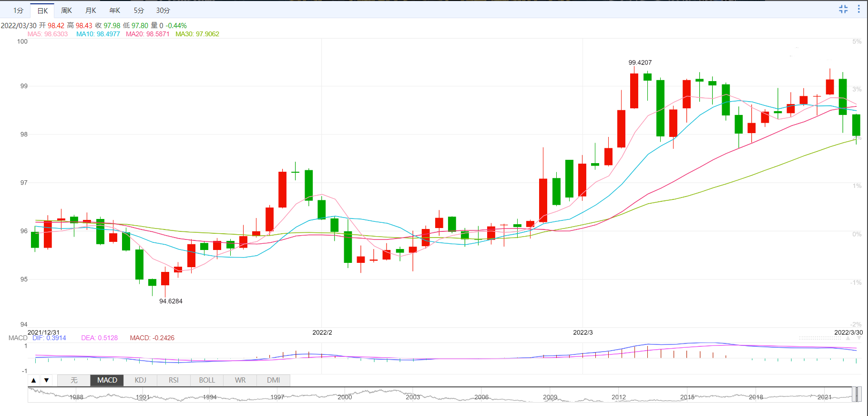Switch to the 周K weekly tab
Image resolution: width=868 pixels, height=416 pixels.
click(x=67, y=10)
